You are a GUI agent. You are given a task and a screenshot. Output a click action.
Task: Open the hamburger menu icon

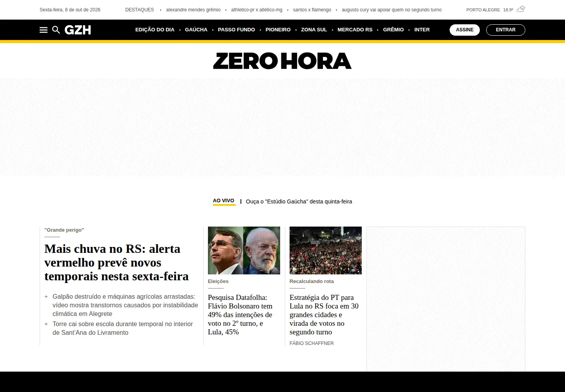click(44, 30)
